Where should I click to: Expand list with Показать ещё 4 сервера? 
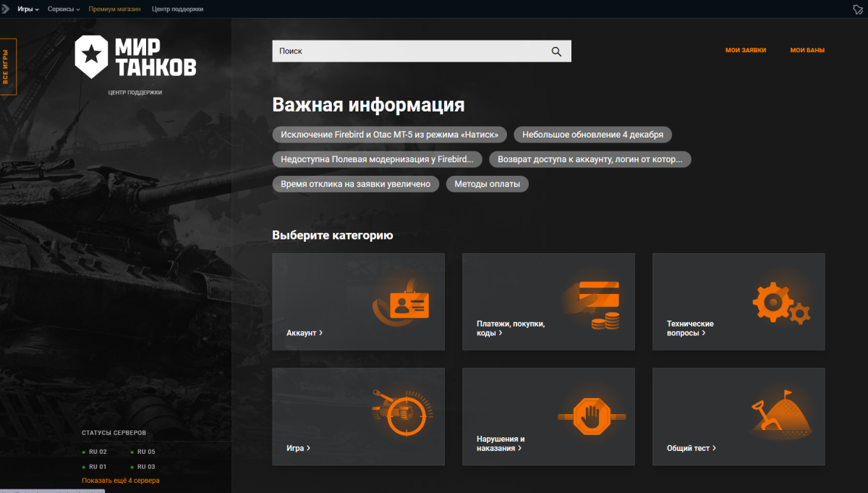121,481
